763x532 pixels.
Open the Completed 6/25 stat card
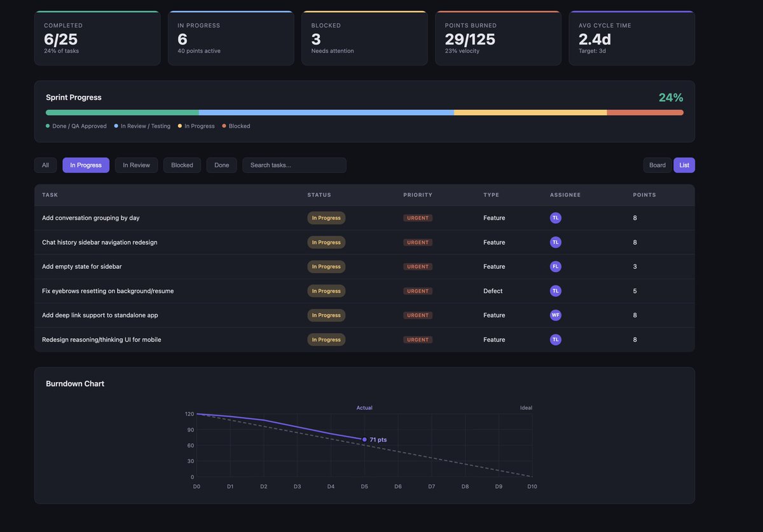tap(97, 38)
